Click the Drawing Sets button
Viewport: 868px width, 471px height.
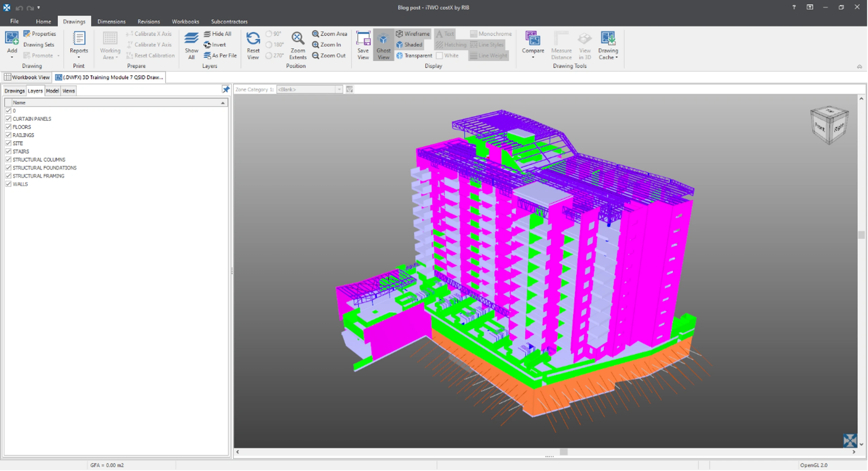39,44
